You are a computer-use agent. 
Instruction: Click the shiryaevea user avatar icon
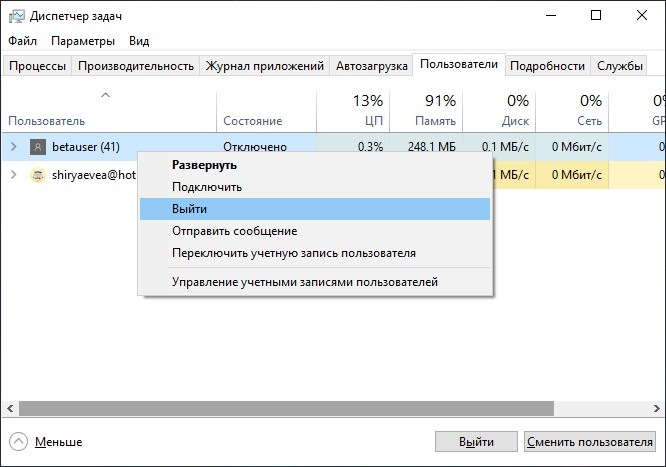(x=38, y=175)
